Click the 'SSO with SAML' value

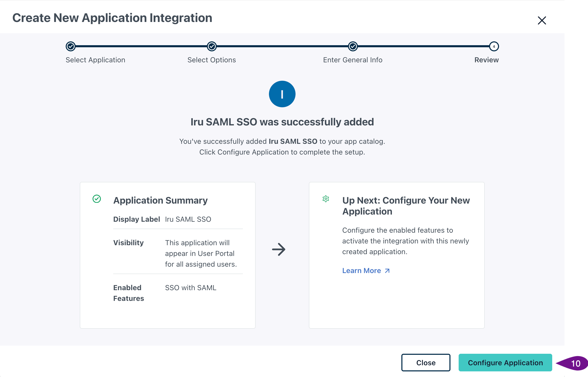point(191,288)
